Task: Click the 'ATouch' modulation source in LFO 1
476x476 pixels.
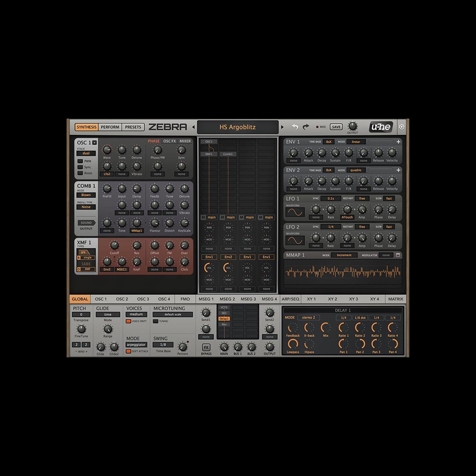Action: [347, 217]
